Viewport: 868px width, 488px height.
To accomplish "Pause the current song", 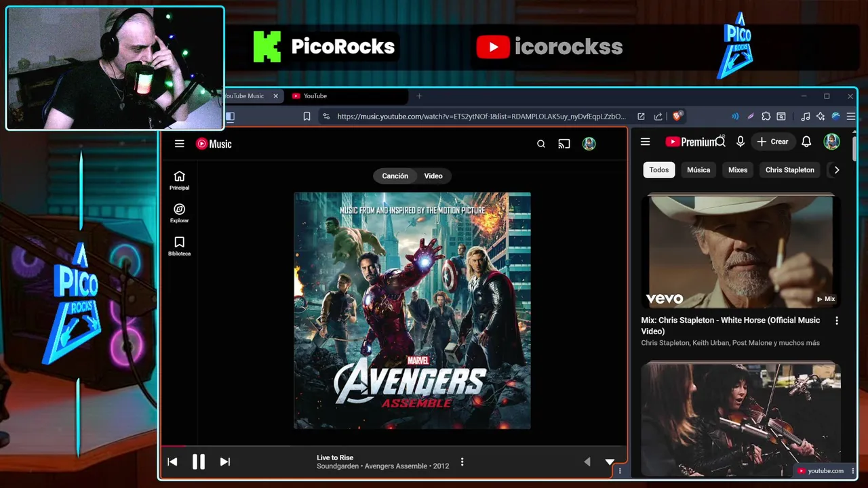I will [198, 462].
